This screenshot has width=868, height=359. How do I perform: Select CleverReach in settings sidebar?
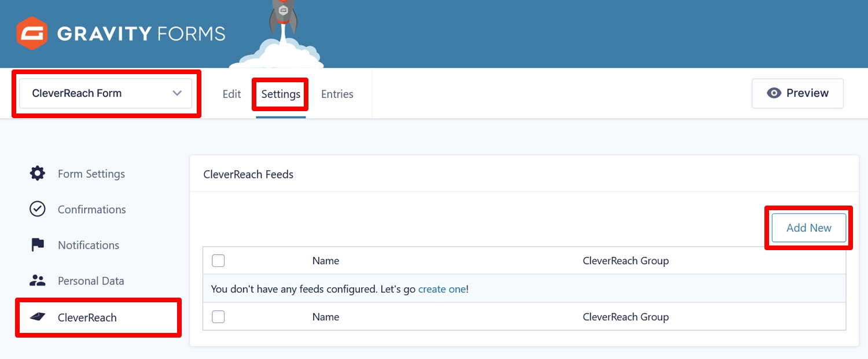pos(98,317)
